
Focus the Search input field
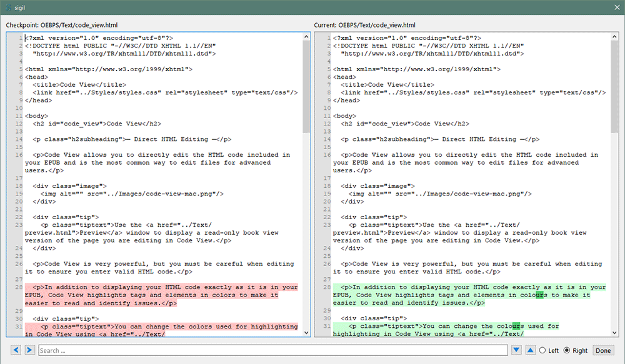click(273, 350)
